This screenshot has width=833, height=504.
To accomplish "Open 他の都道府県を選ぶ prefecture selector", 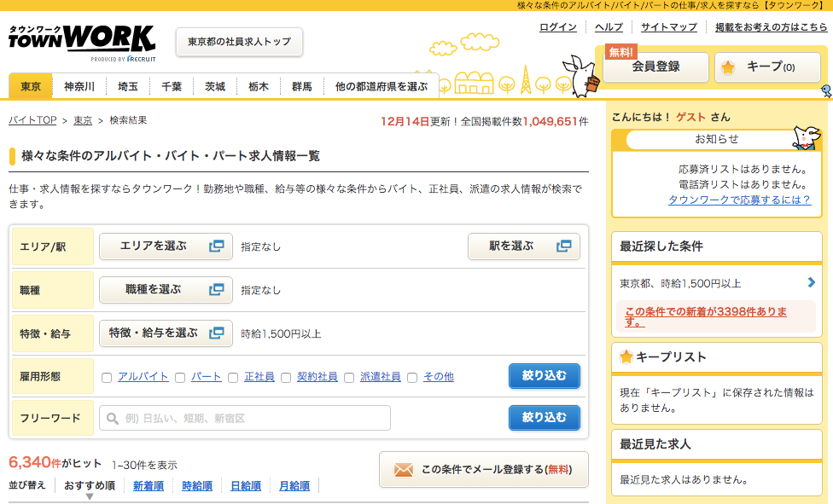I will click(382, 87).
